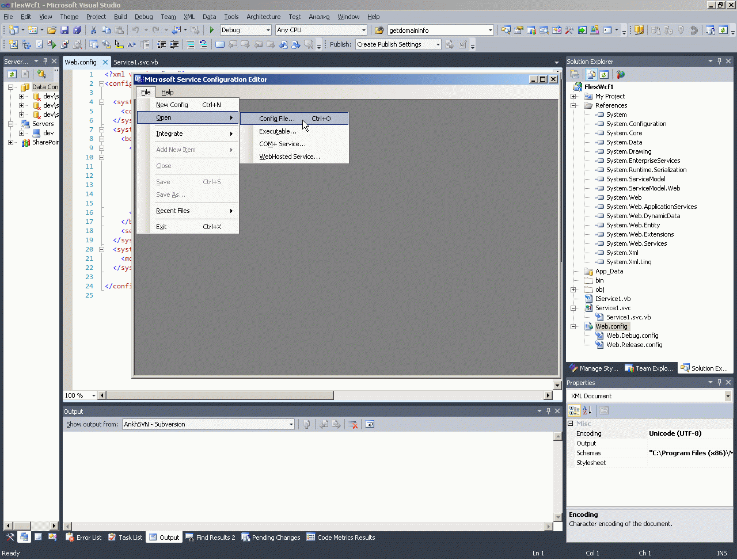Connect to Database icon in Server Explorer
This screenshot has height=560, width=737.
[x=41, y=74]
